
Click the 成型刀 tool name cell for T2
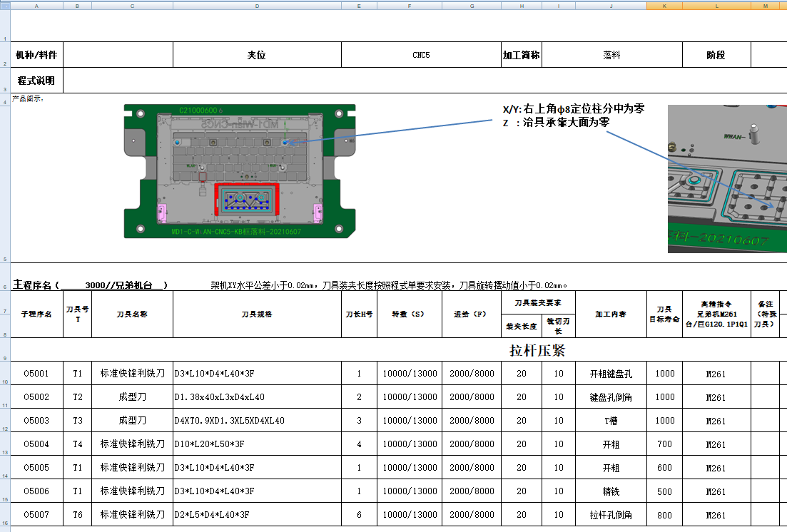click(x=133, y=397)
